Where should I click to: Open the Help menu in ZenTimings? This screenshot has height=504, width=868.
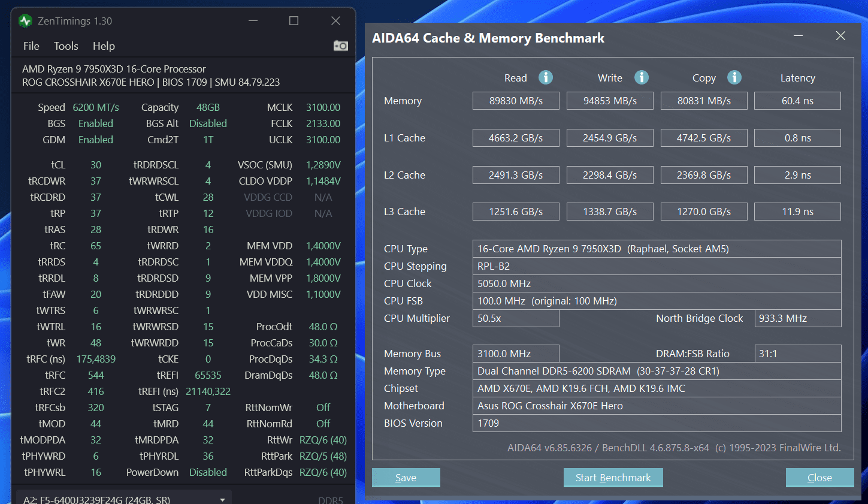(x=104, y=46)
